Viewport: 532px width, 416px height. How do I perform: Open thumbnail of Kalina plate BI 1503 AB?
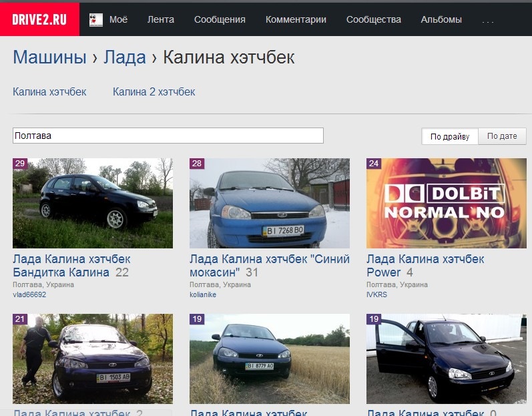click(x=93, y=359)
